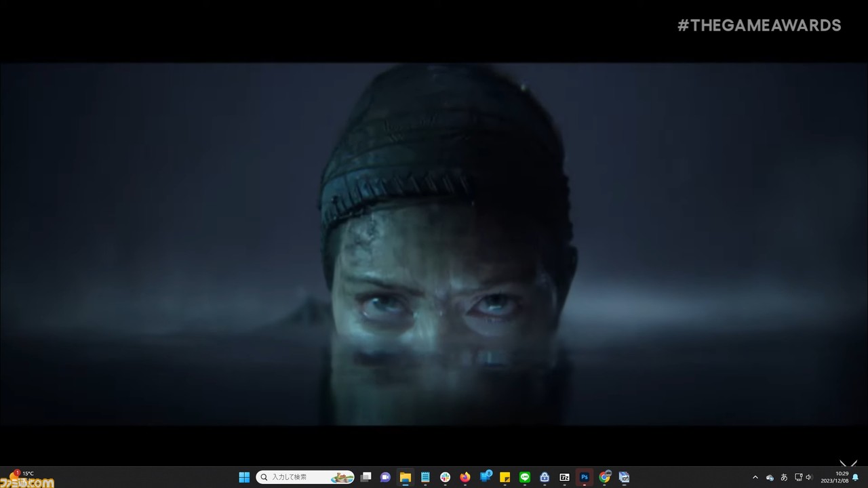Open Google Chrome from the taskbar
The width and height of the screenshot is (868, 488).
click(604, 477)
